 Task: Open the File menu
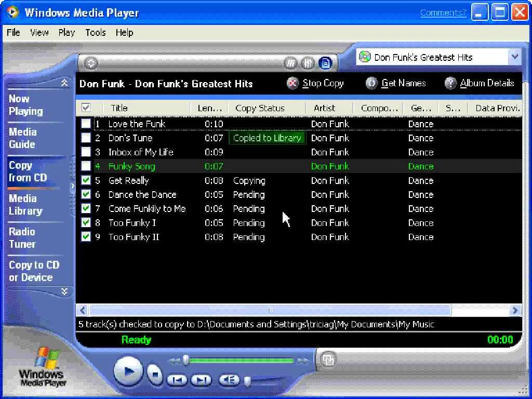13,33
